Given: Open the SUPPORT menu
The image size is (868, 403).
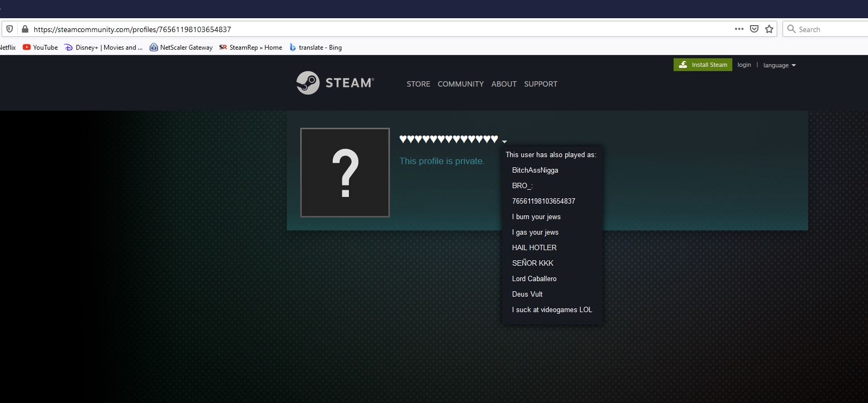Looking at the screenshot, I should click(541, 84).
